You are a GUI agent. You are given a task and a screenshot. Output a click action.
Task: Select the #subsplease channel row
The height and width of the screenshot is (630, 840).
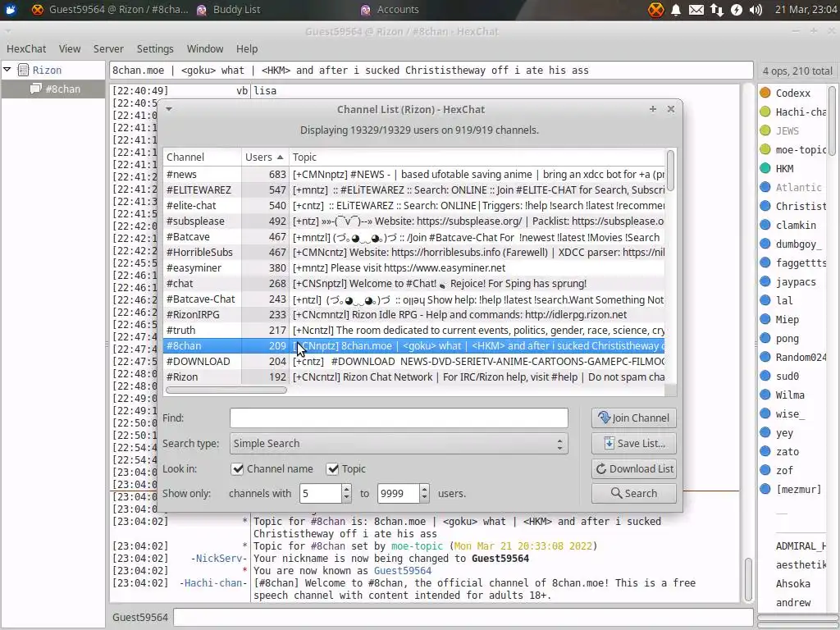pyautogui.click(x=413, y=221)
